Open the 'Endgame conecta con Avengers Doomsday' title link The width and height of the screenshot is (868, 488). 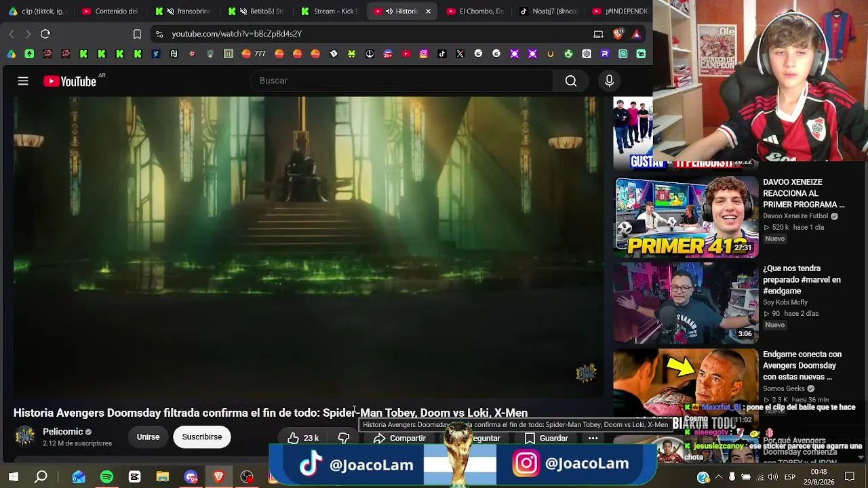click(x=802, y=366)
